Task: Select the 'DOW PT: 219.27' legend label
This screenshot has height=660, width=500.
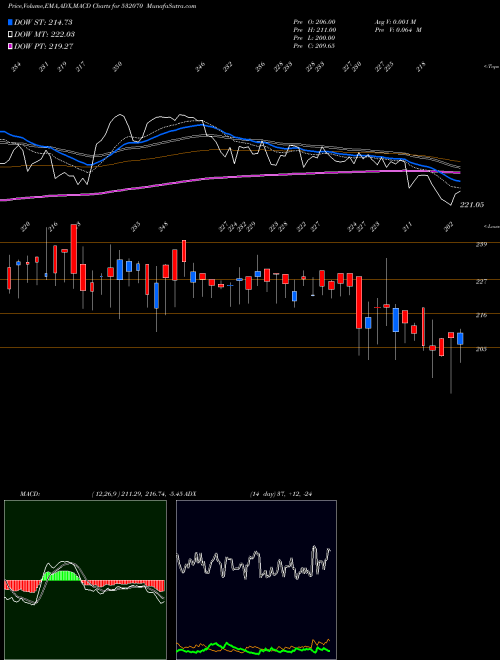Action: coord(43,46)
